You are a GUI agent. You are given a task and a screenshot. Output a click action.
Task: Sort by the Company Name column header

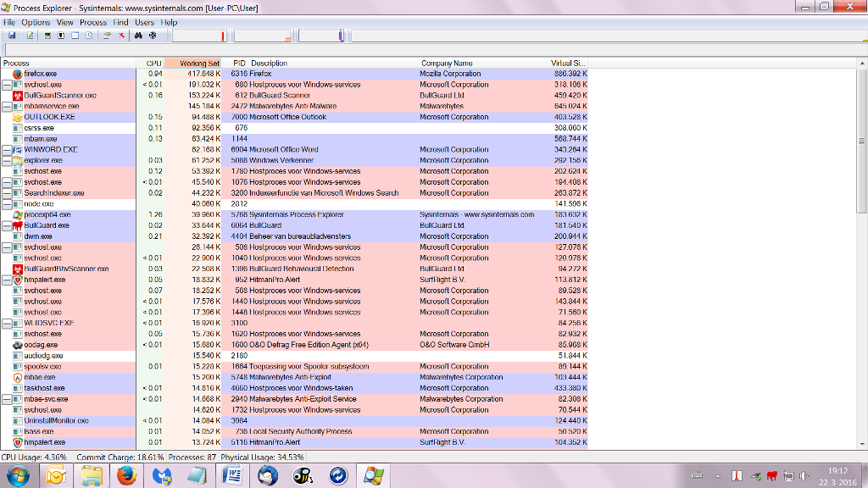(482, 63)
